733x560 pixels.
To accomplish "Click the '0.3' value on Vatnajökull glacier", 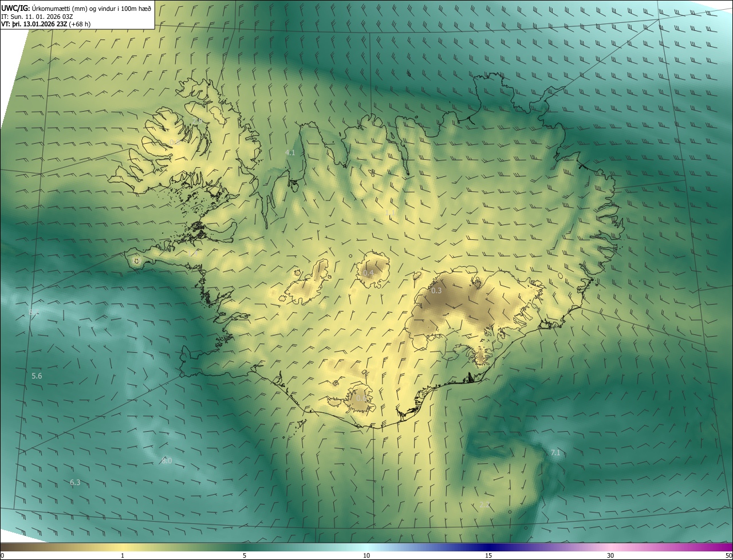I will pos(436,291).
